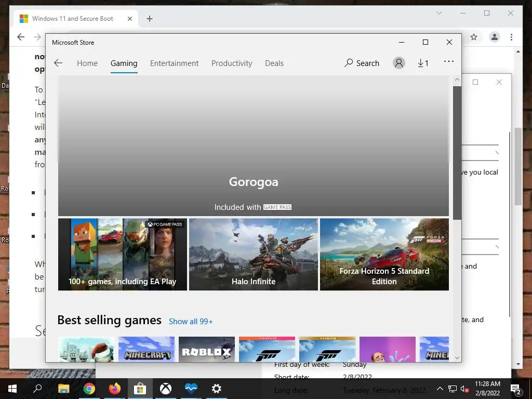The width and height of the screenshot is (532, 399).
Task: Open the PC Health Check taskbar icon
Action: (191, 389)
